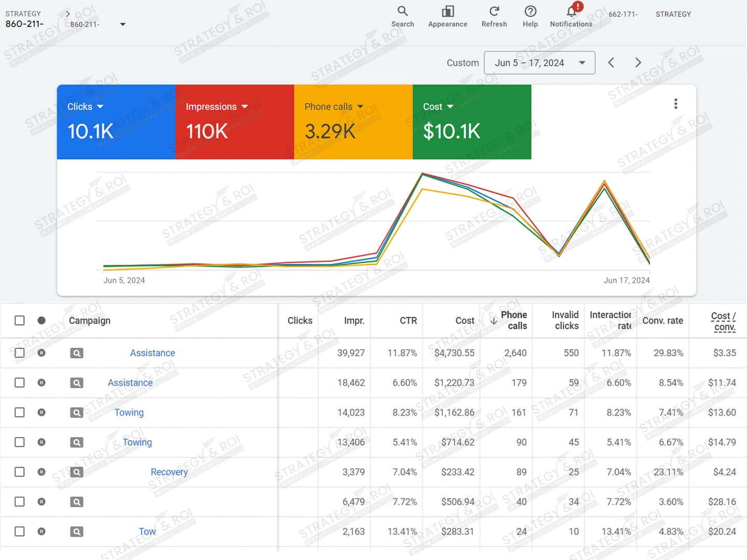Image resolution: width=747 pixels, height=560 pixels.
Task: Tick the select-all campaigns checkbox in header
Action: tap(20, 320)
